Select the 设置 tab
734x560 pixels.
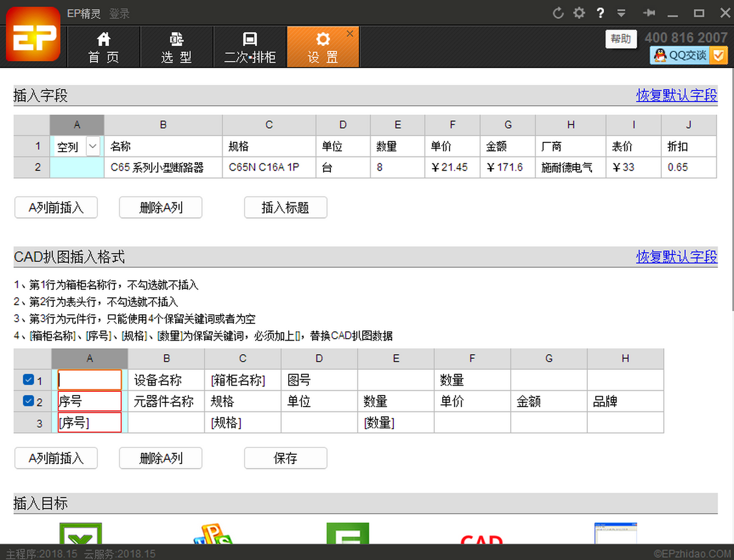[322, 47]
